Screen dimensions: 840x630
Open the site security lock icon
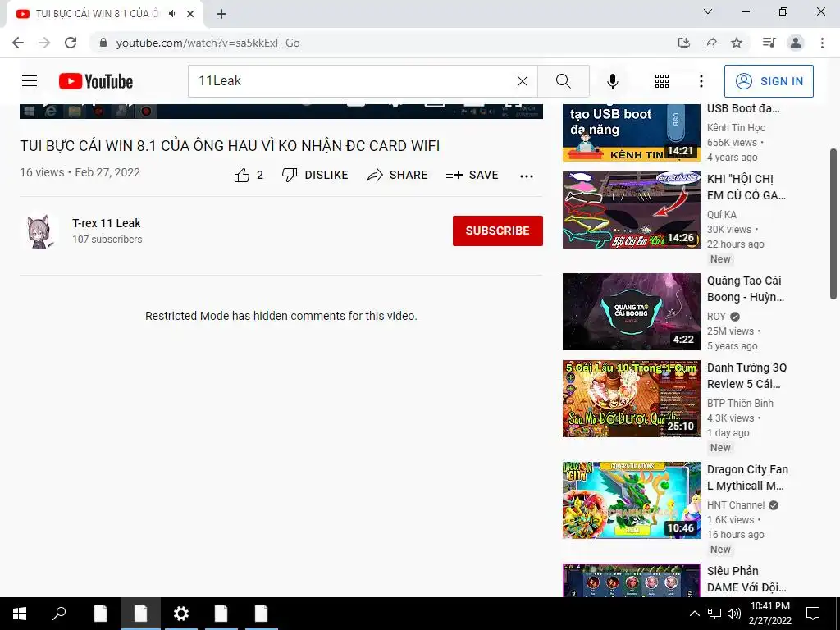[x=103, y=43]
